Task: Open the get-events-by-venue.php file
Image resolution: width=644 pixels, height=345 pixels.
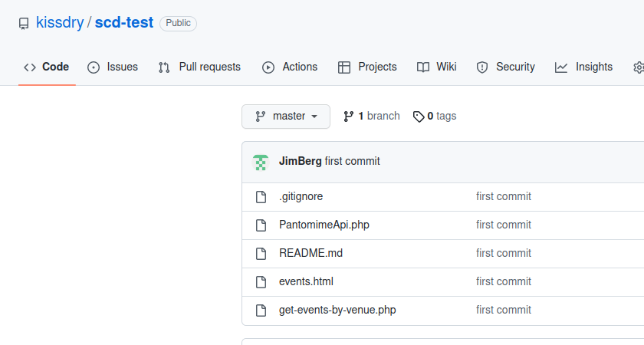Action: pyautogui.click(x=337, y=310)
